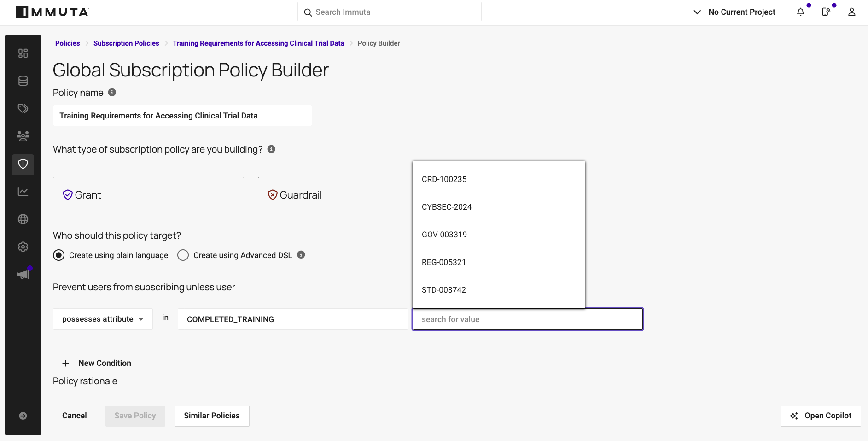The width and height of the screenshot is (868, 441).
Task: Choose the Grant policy type
Action: pyautogui.click(x=148, y=195)
